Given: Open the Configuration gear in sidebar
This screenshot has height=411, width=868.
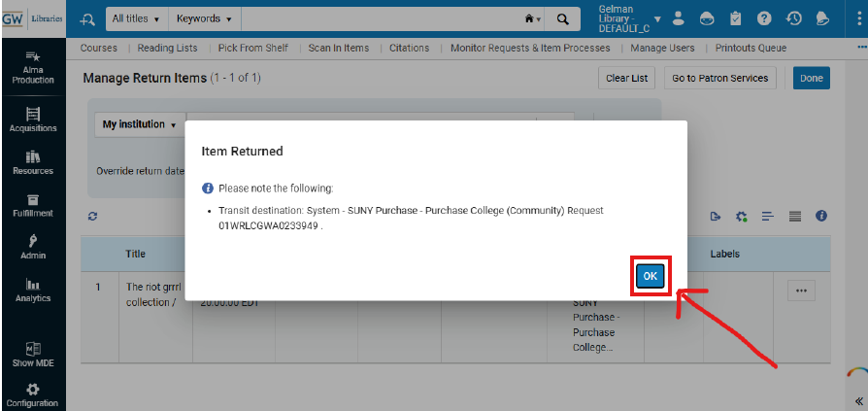Looking at the screenshot, I should [x=33, y=394].
